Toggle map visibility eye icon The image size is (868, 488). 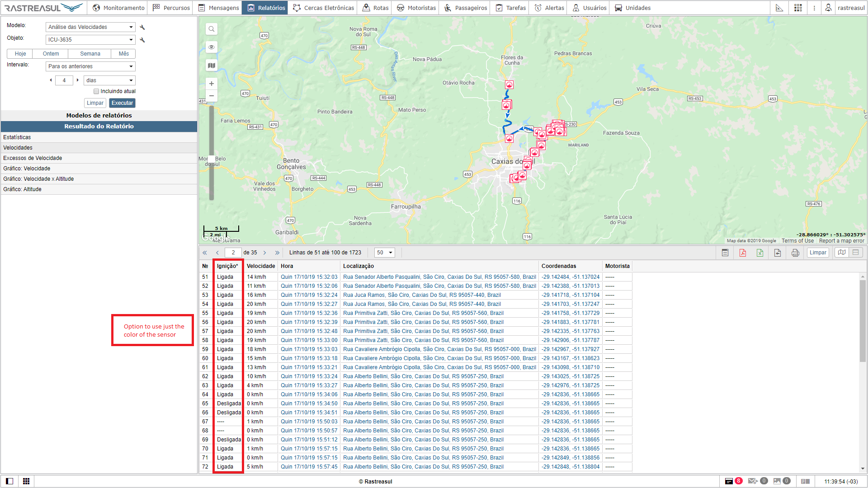211,47
